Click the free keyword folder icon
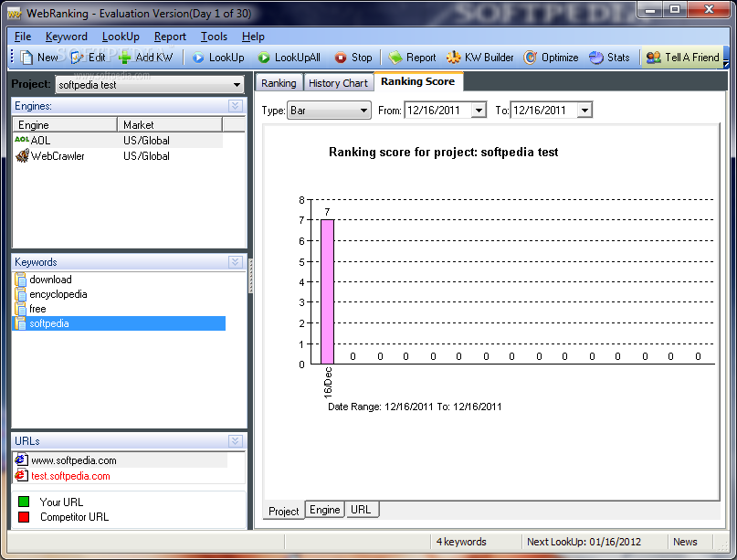 coord(20,309)
